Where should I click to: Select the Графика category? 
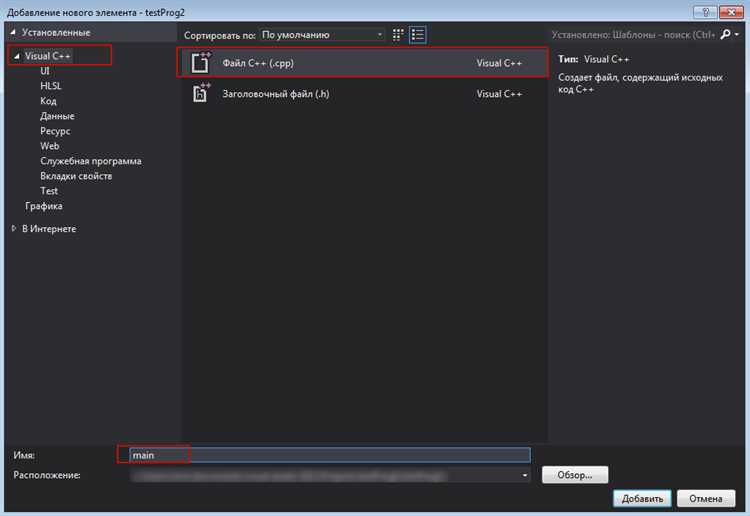[44, 206]
